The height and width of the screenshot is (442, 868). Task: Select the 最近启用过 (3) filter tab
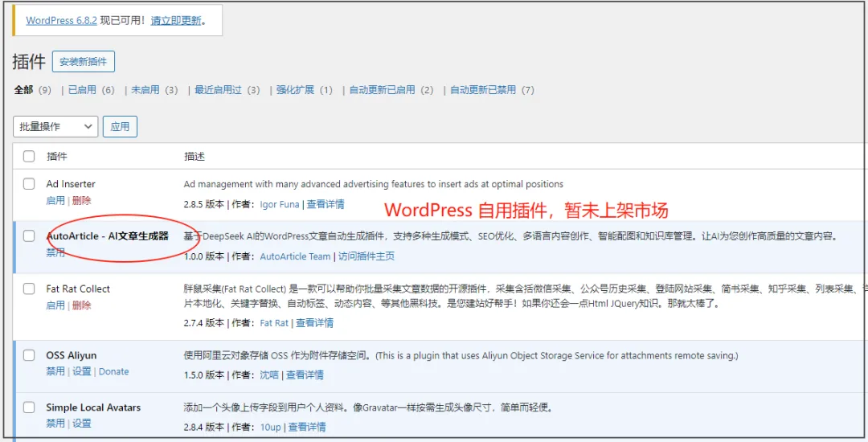point(227,90)
